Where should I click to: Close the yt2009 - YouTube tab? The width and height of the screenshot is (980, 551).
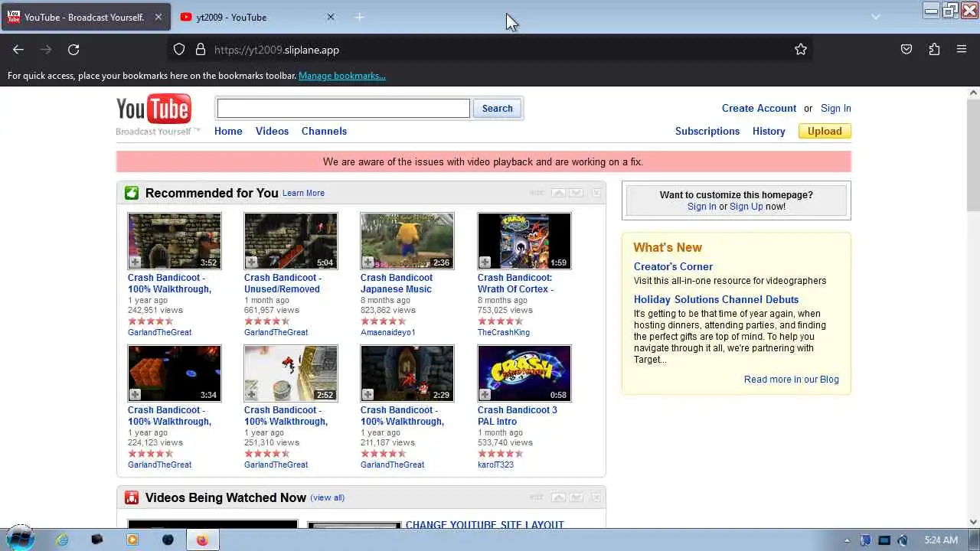pos(331,17)
